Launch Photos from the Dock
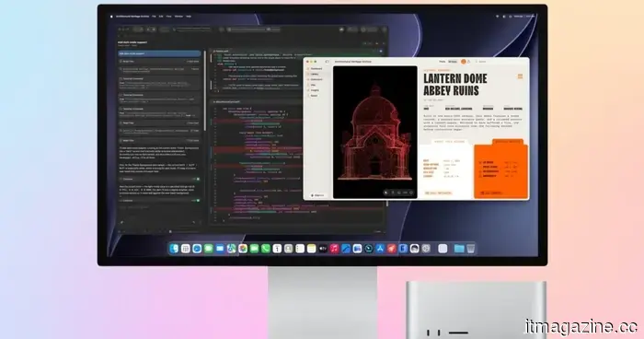Viewport: 644px width, 339px height. coord(243,249)
